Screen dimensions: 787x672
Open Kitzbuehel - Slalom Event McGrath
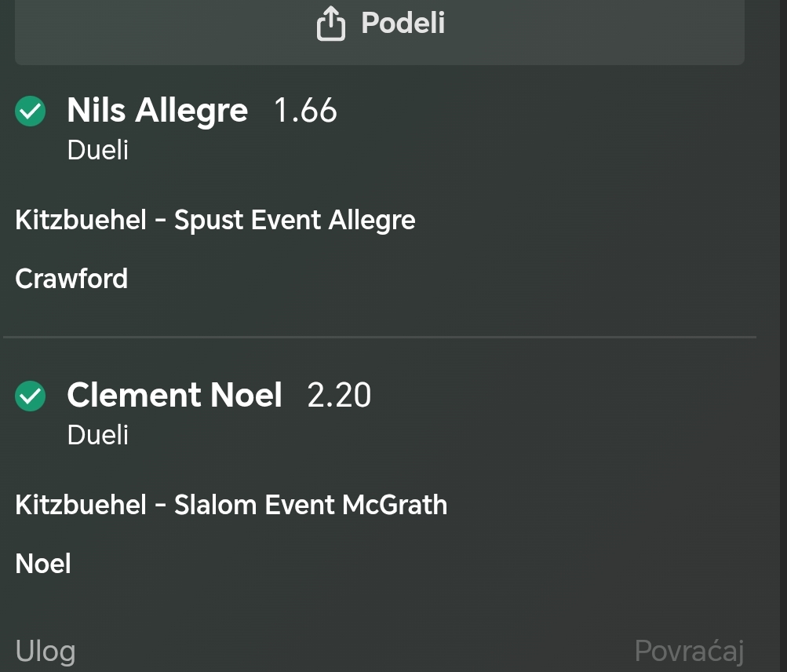click(x=231, y=504)
